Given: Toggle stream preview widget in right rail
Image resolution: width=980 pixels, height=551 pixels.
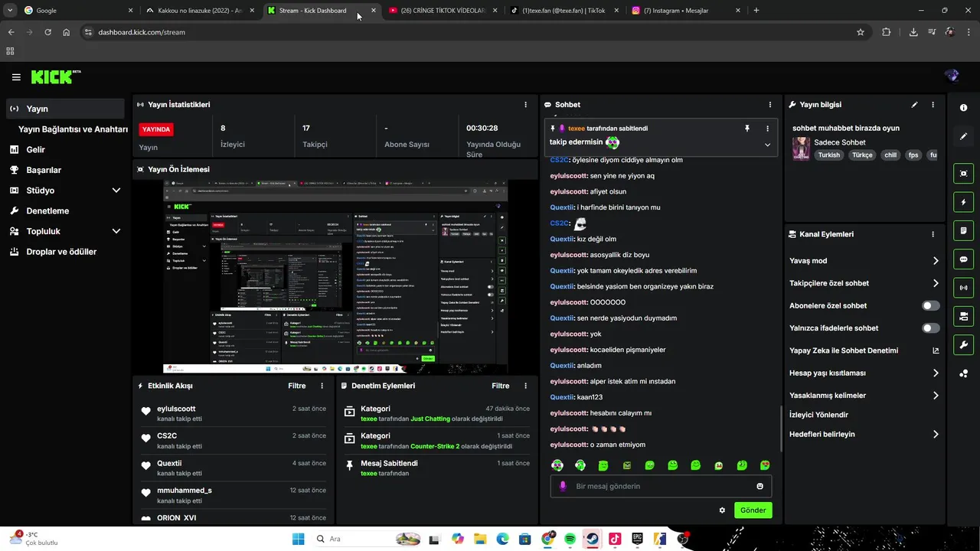Looking at the screenshot, I should 963,174.
